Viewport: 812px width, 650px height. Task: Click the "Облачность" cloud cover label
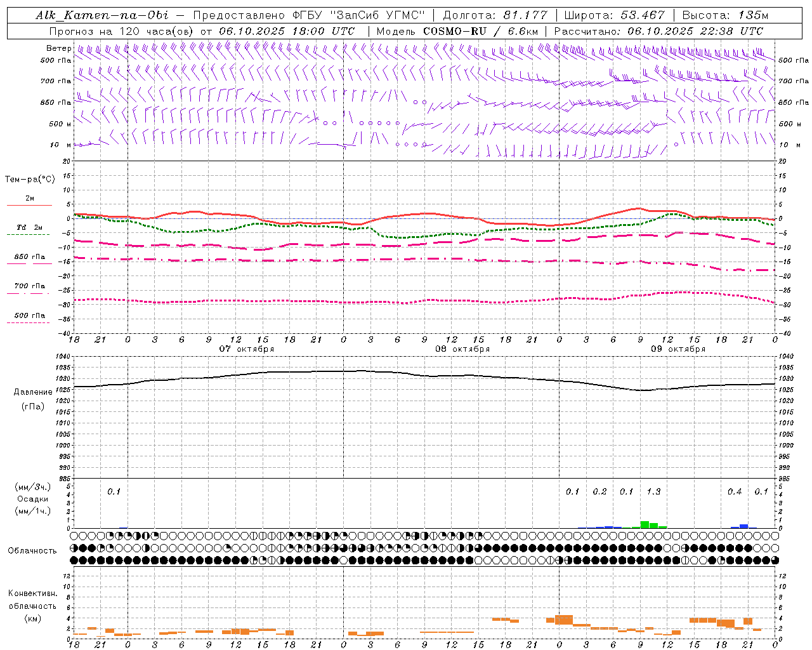point(32,551)
